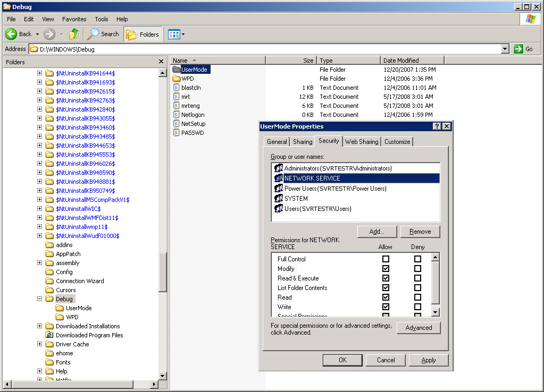Click the Up folder icon
The height and width of the screenshot is (392, 544).
click(x=73, y=34)
